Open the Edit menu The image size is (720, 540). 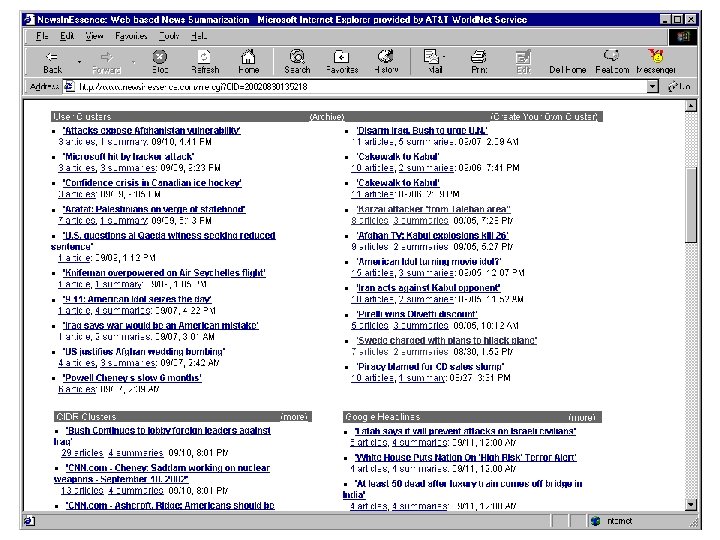pos(67,36)
